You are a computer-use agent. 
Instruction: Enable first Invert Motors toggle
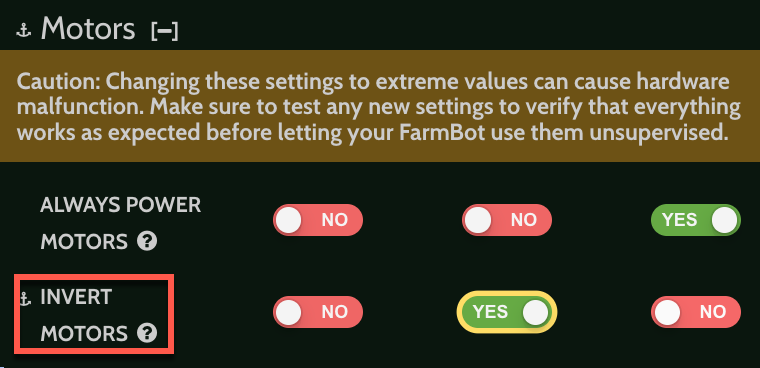pyautogui.click(x=318, y=312)
